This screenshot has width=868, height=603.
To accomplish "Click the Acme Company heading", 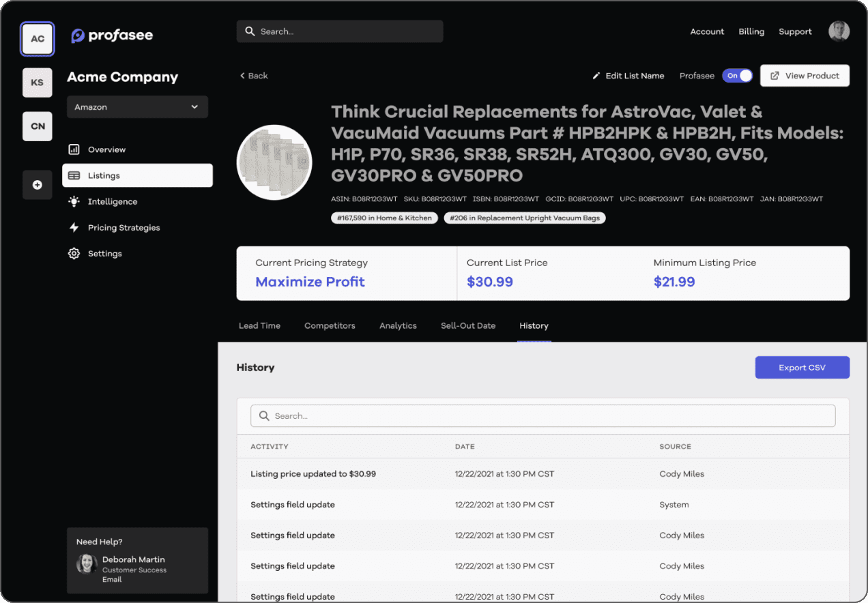I will coord(123,77).
